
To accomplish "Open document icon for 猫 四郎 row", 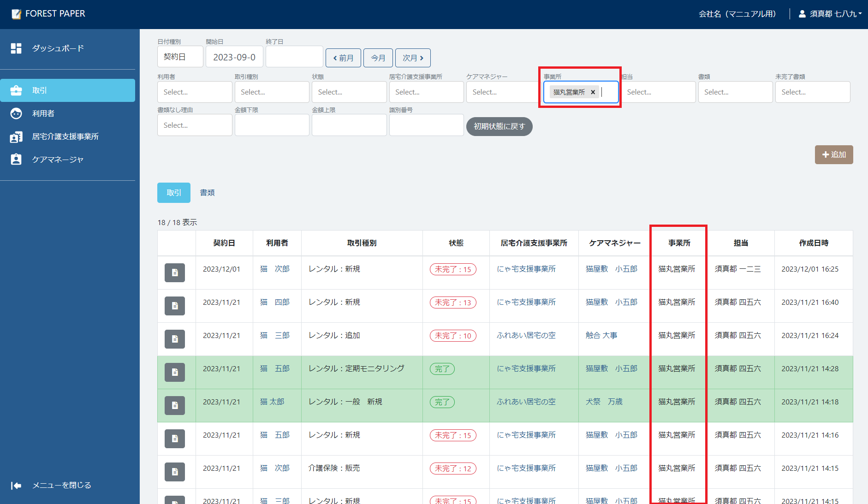I will [175, 306].
